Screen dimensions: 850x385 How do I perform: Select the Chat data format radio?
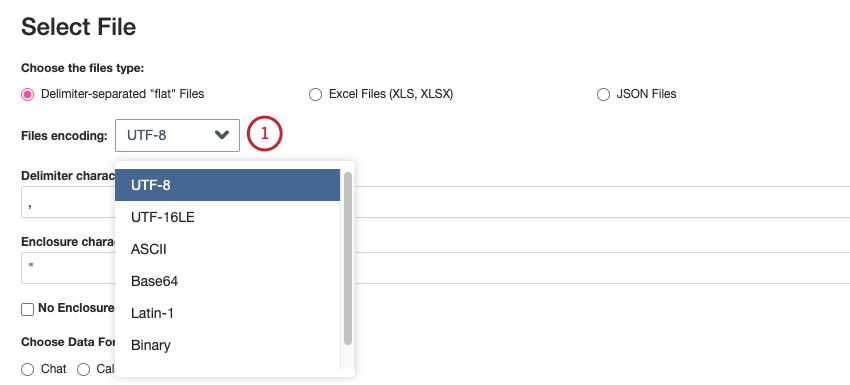click(27, 370)
